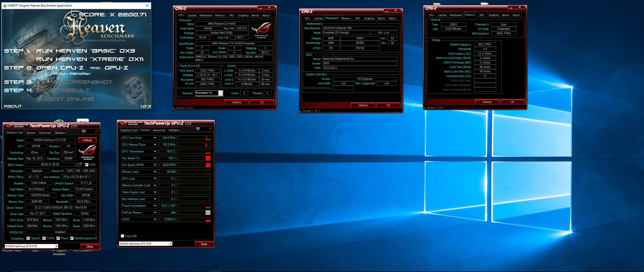Screen dimensions: 644x272
Task: Click the BIOS Version export arrow icon
Action: (x=79, y=164)
